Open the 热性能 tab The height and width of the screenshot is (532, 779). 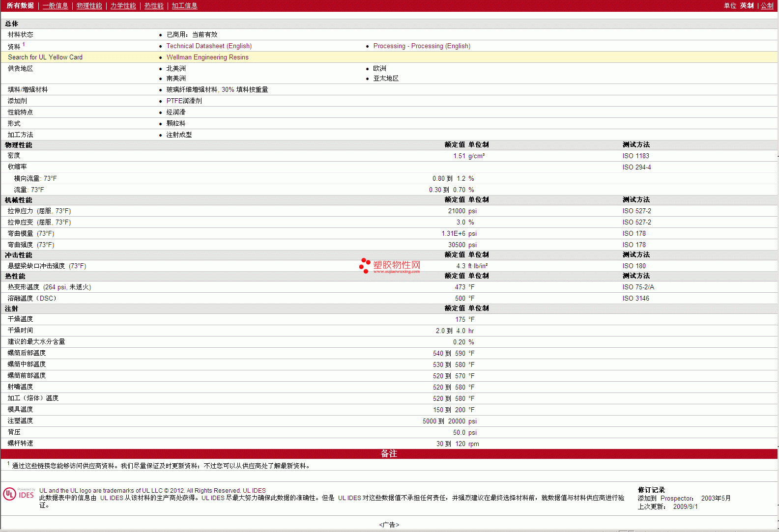point(154,6)
